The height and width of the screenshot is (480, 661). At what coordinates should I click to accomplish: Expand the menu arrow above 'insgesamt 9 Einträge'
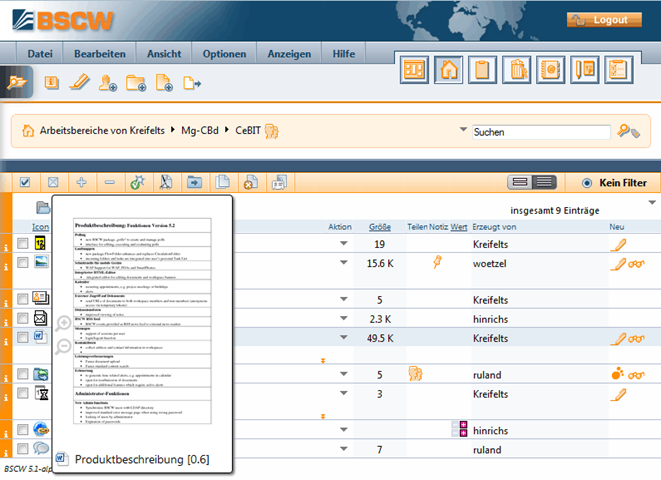coord(652,203)
